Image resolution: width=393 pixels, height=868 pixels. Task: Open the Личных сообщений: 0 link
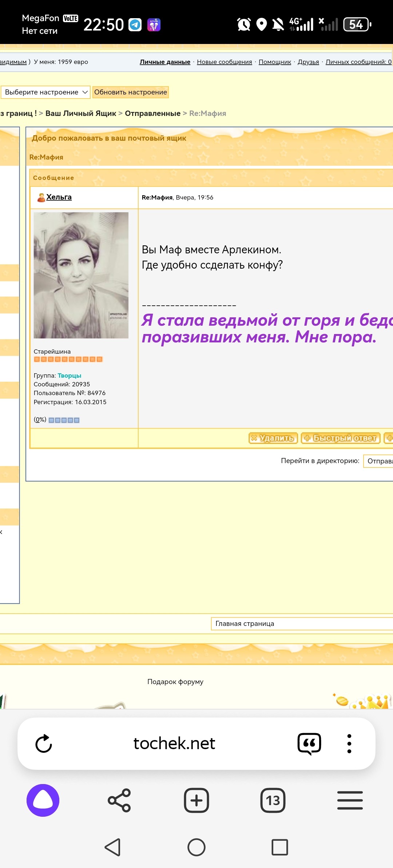coord(359,62)
